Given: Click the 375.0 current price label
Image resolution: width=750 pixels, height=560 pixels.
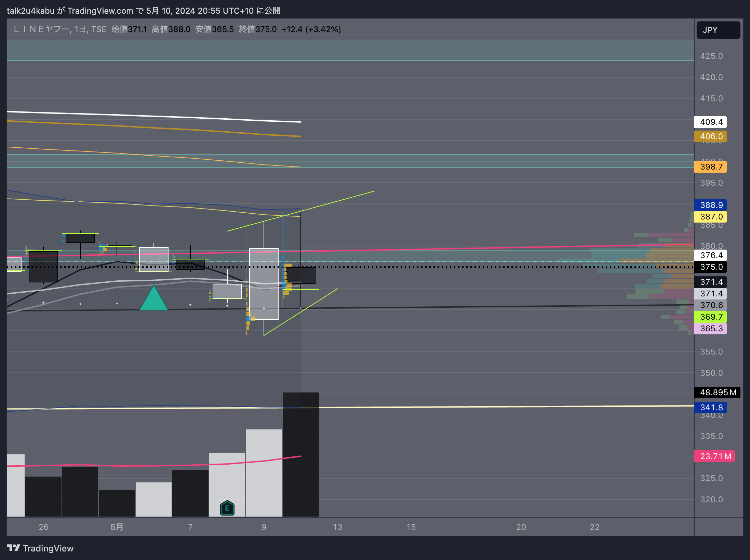Looking at the screenshot, I should pos(710,267).
